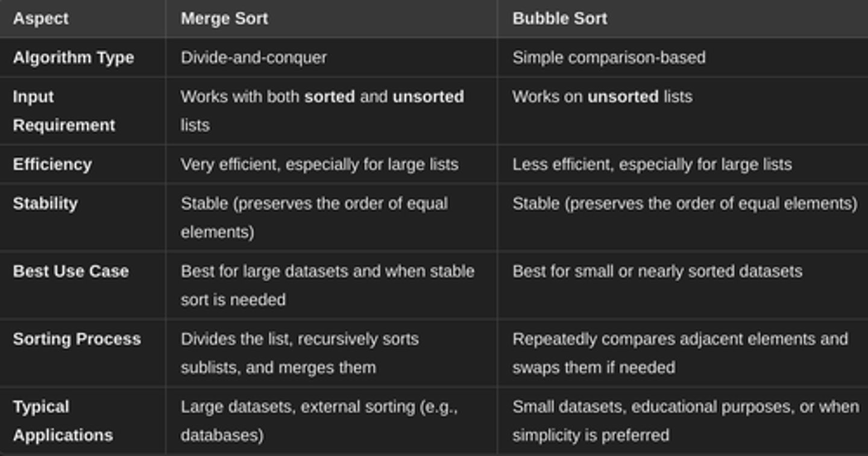Click 'Repeatedly compares adjacent elements' cell

tap(680, 353)
